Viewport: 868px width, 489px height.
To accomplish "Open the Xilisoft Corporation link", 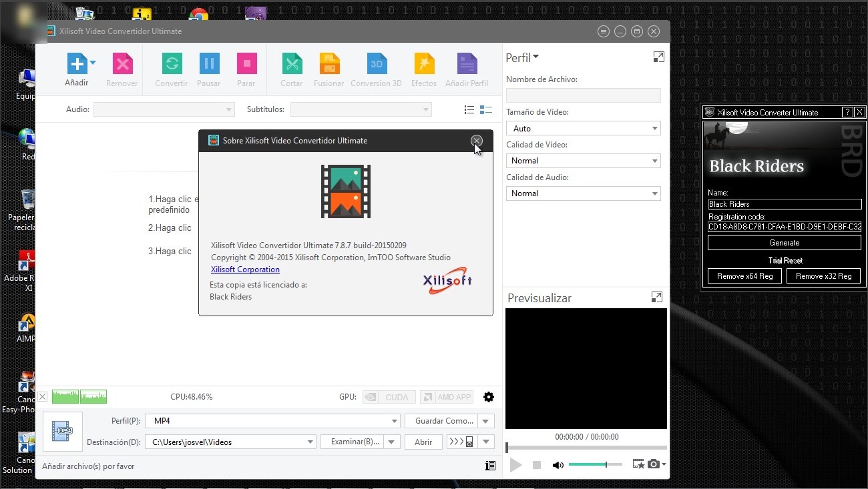I will (245, 270).
